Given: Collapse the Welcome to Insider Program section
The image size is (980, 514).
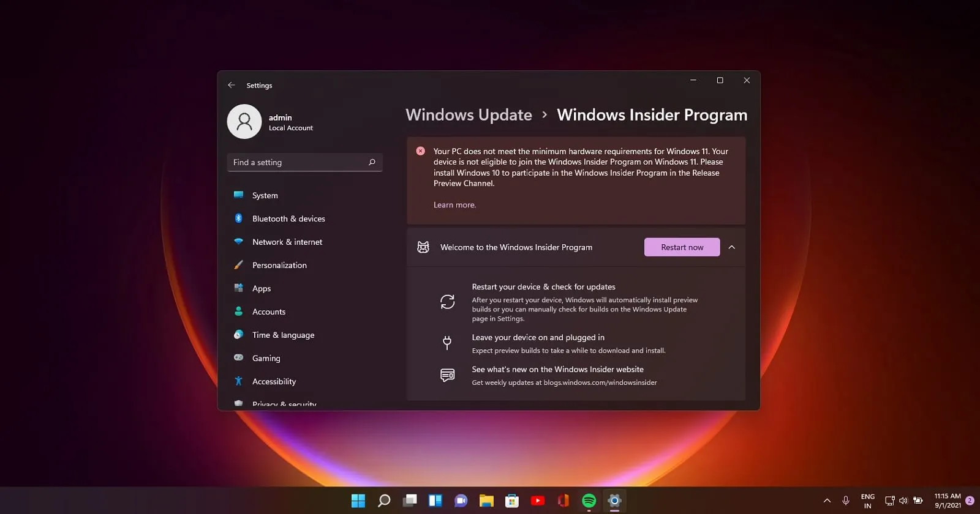Looking at the screenshot, I should (732, 247).
